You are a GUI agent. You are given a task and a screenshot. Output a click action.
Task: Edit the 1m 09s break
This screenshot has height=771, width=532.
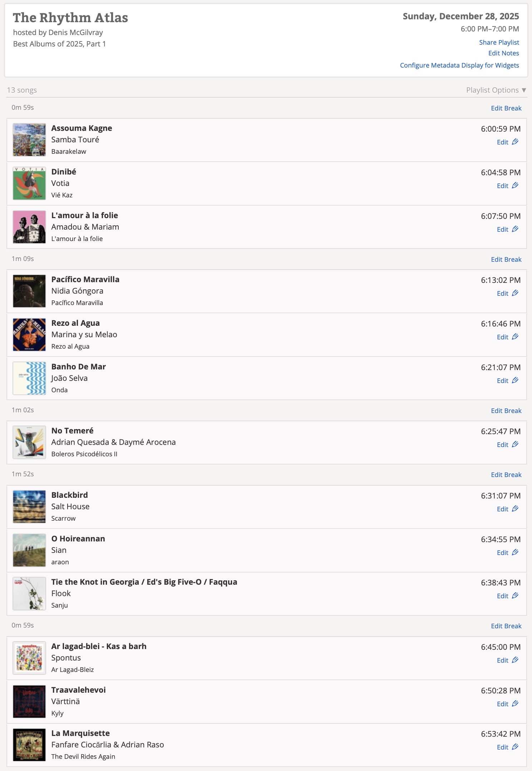click(x=506, y=260)
